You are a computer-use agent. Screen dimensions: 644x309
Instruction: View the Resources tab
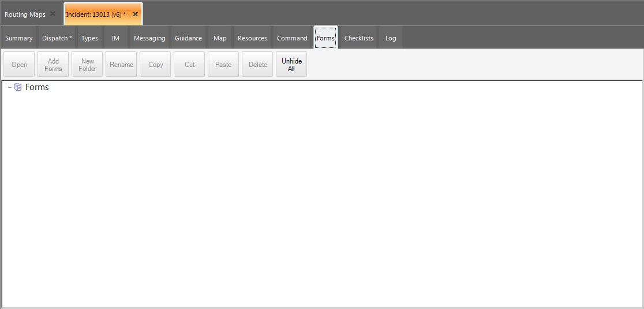pos(252,38)
